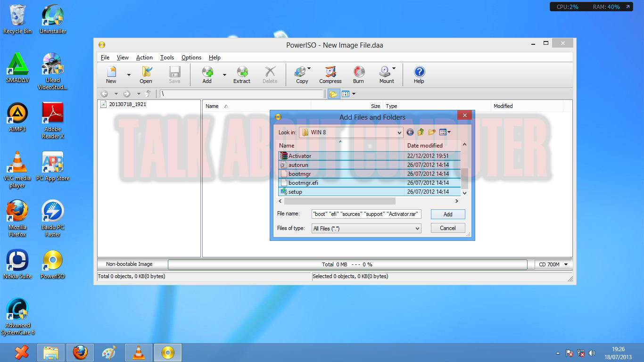The image size is (644, 362).
Task: Close the Add Files and Folders dialog
Action: pos(464,115)
